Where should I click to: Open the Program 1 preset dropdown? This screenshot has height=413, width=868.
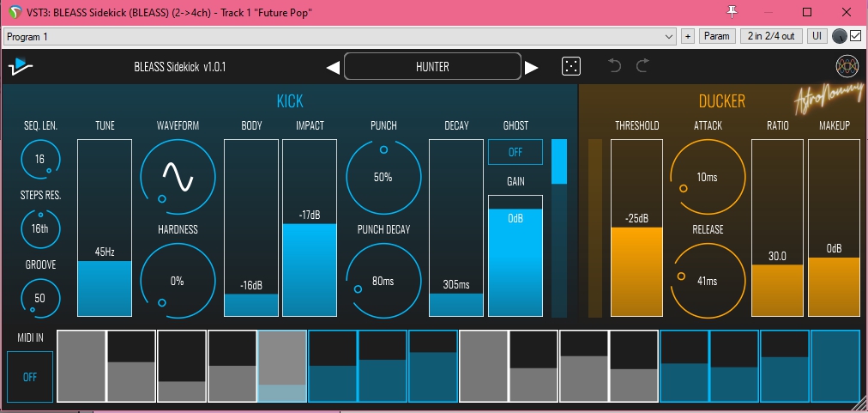[341, 37]
